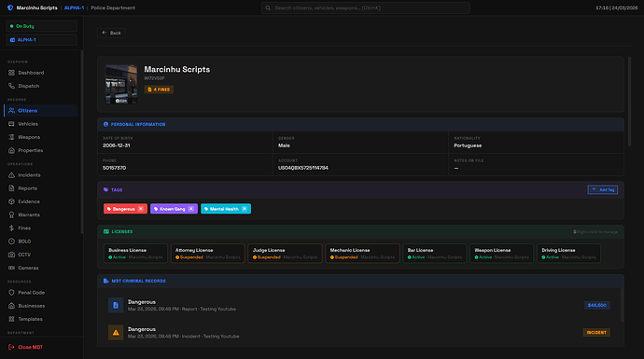Go to Dashboard page
Viewport: 644px width, 359px height.
click(41, 73)
